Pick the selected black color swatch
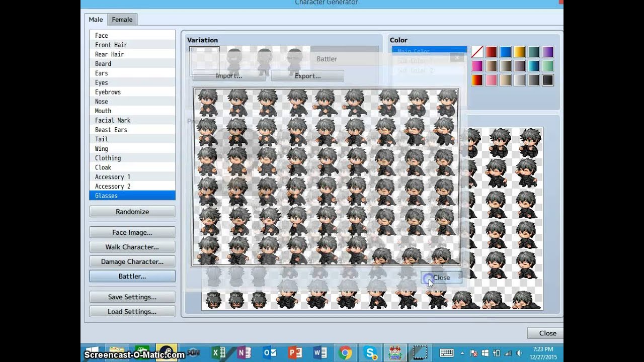Image resolution: width=644 pixels, height=362 pixels. click(x=548, y=80)
